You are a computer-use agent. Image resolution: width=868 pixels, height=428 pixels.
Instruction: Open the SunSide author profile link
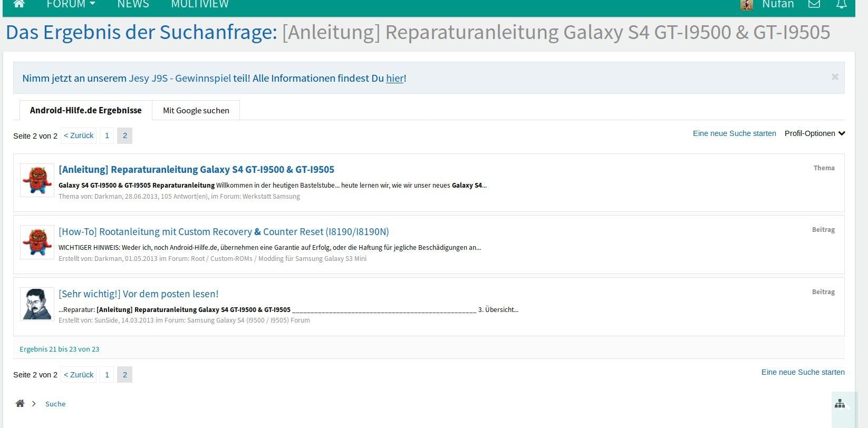click(106, 320)
